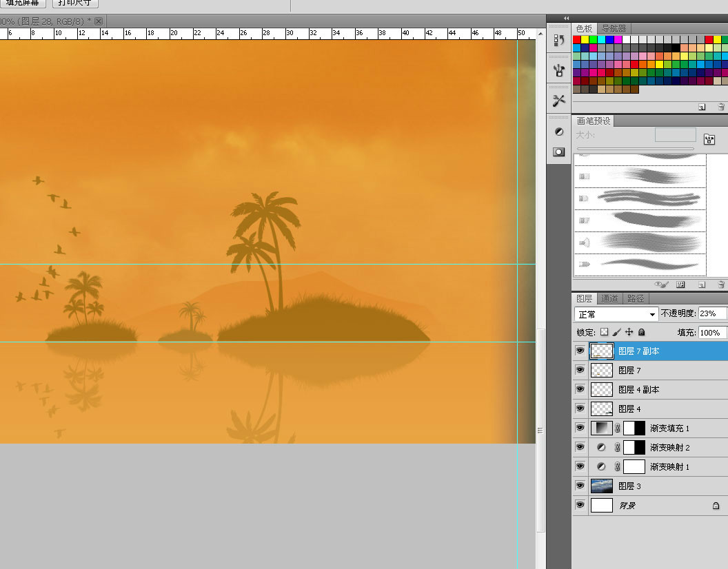
Task: Open the 正常 blend mode dropdown
Action: tap(616, 314)
